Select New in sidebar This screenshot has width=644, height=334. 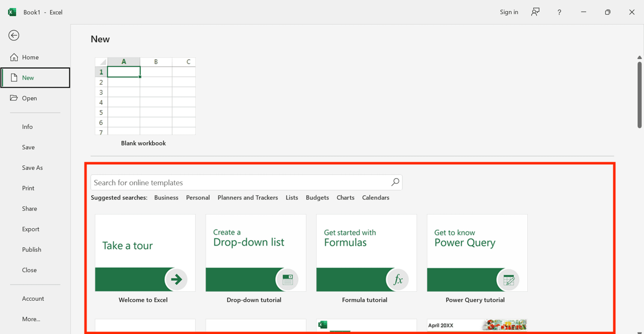[35, 78]
